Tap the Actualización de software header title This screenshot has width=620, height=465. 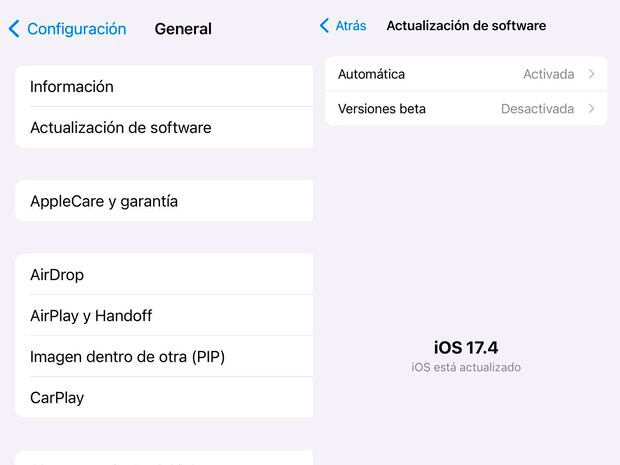[x=466, y=26]
